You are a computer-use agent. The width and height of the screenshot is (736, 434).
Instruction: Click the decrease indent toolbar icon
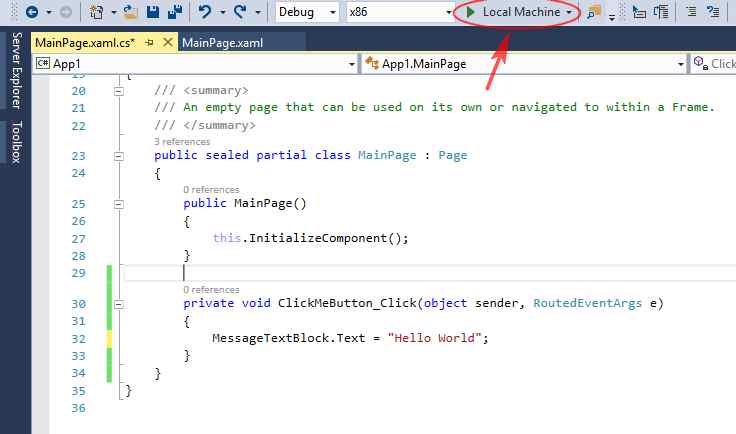[x=639, y=12]
